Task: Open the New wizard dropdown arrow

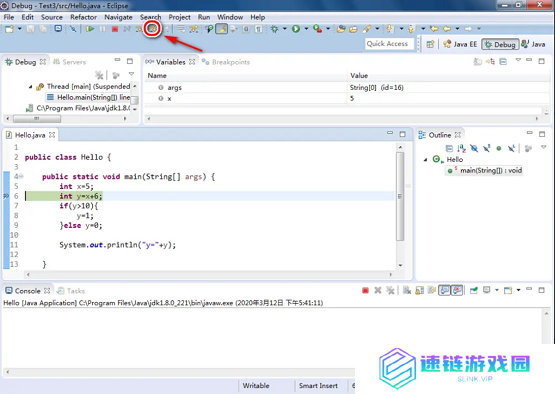Action: (x=19, y=29)
